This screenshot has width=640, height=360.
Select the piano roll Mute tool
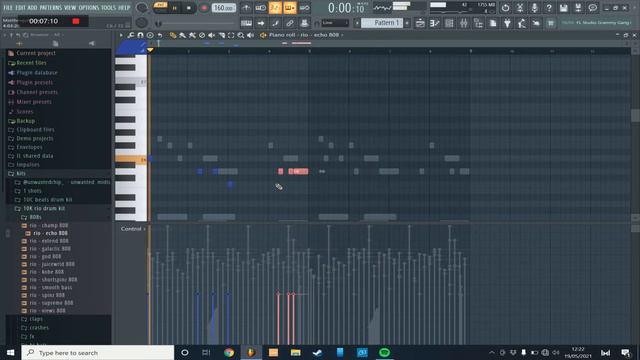tap(211, 36)
